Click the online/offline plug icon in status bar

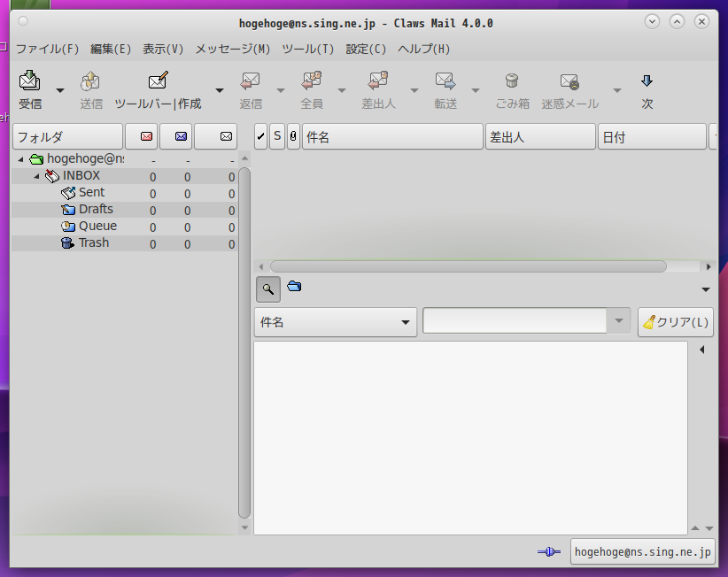(x=549, y=551)
